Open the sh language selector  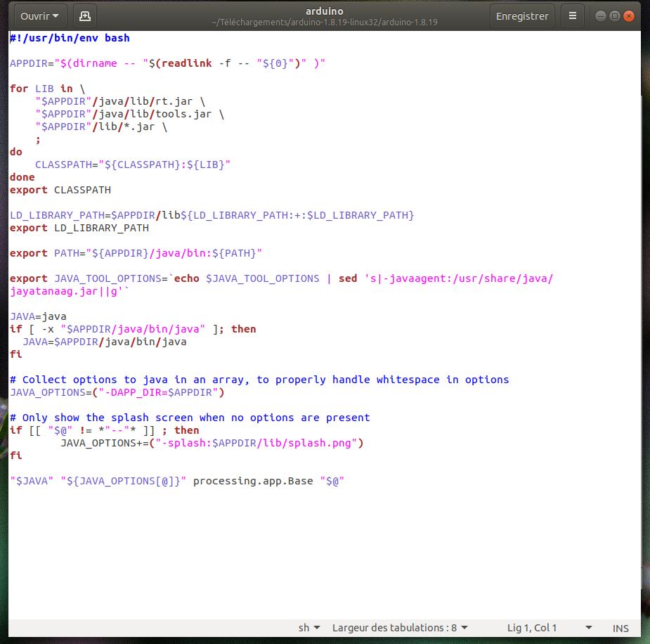click(308, 628)
